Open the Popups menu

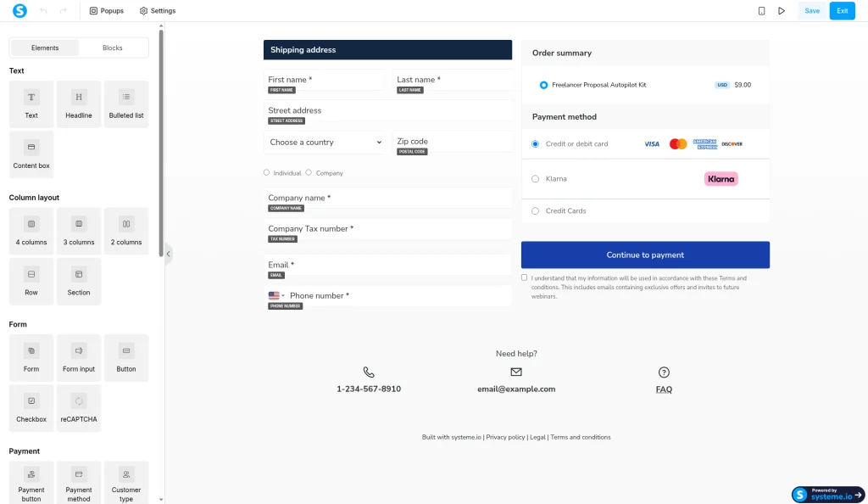pos(106,10)
